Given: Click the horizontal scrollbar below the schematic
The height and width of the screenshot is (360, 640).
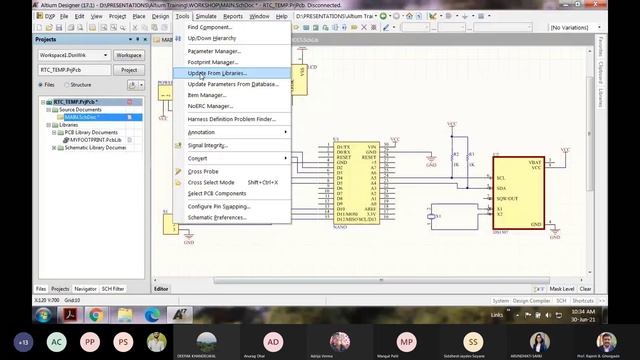Looking at the screenshot, I should click(x=382, y=280).
